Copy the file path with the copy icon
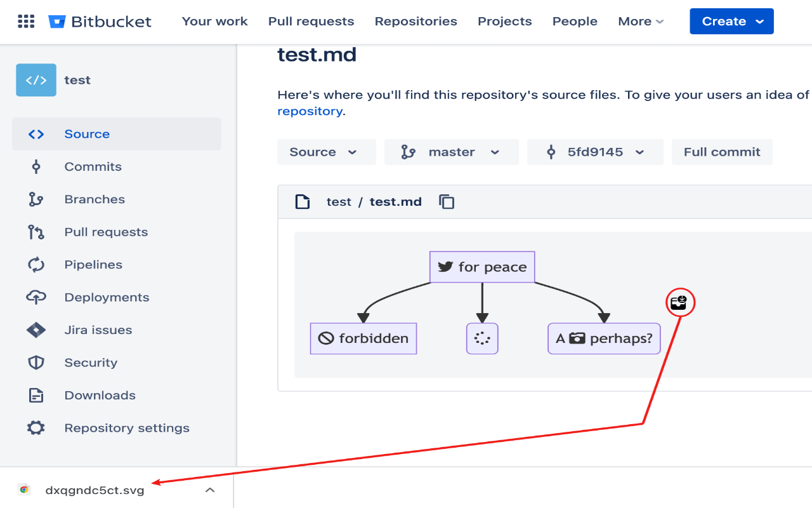 (447, 202)
